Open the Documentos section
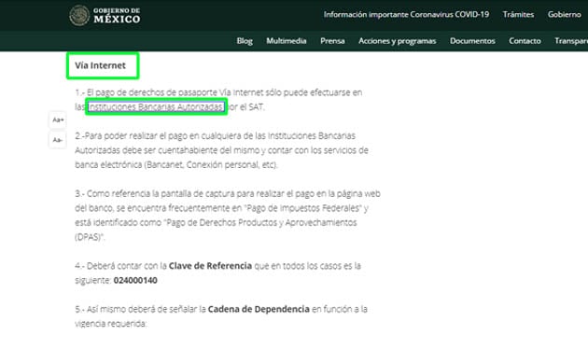Image resolution: width=588 pixels, height=364 pixels. point(472,41)
